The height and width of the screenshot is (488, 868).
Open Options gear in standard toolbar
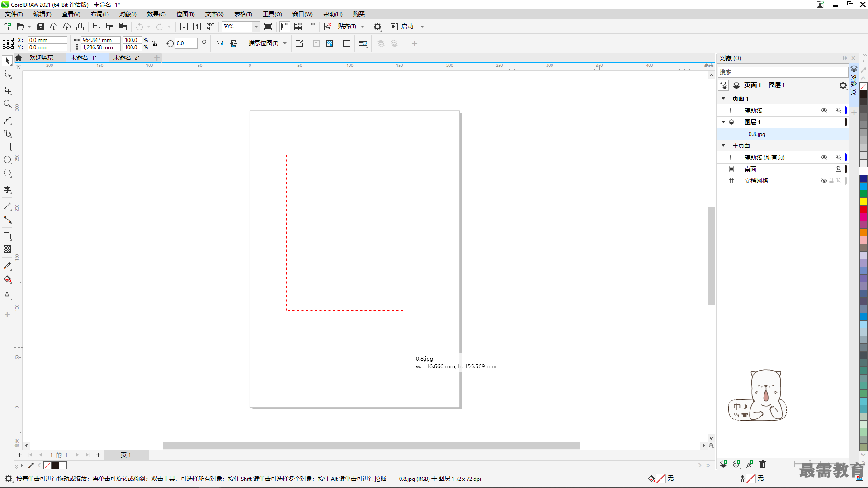[377, 27]
